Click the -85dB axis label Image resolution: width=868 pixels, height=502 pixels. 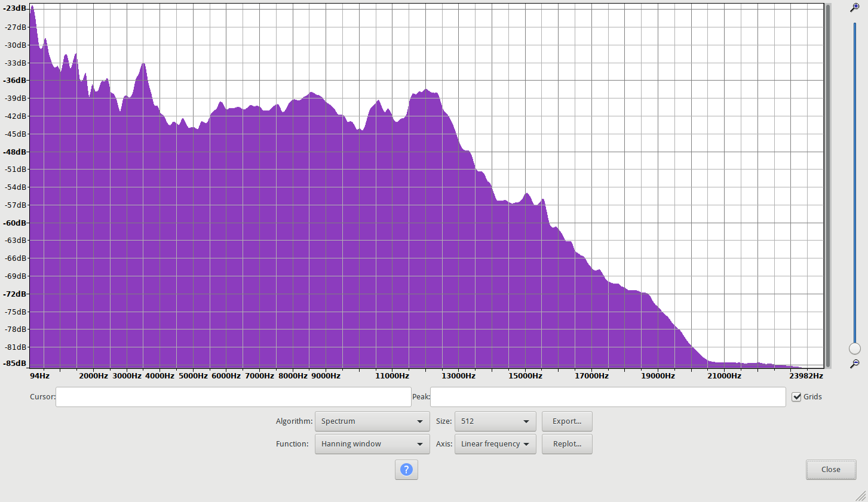point(15,363)
